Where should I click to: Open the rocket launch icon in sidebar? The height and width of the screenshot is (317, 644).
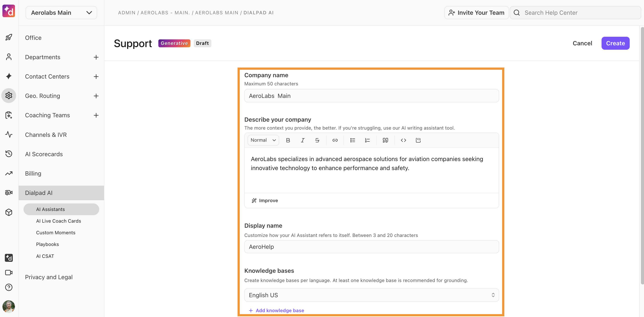[x=9, y=37]
